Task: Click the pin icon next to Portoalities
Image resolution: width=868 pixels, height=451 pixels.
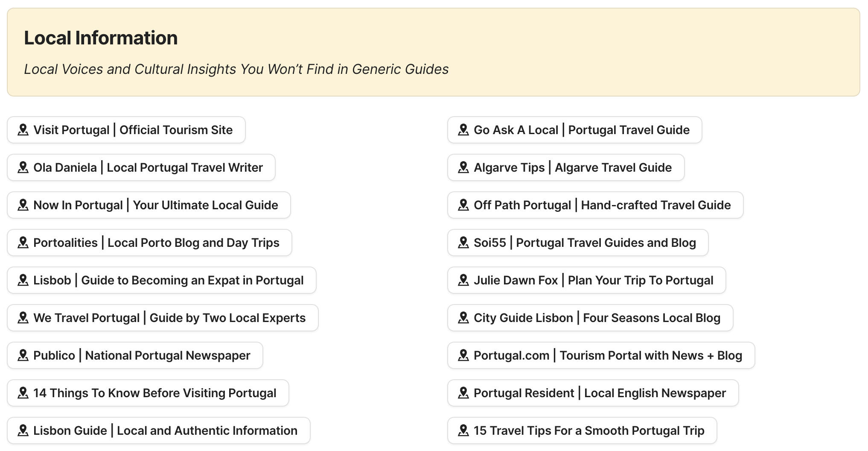Action: click(x=23, y=243)
